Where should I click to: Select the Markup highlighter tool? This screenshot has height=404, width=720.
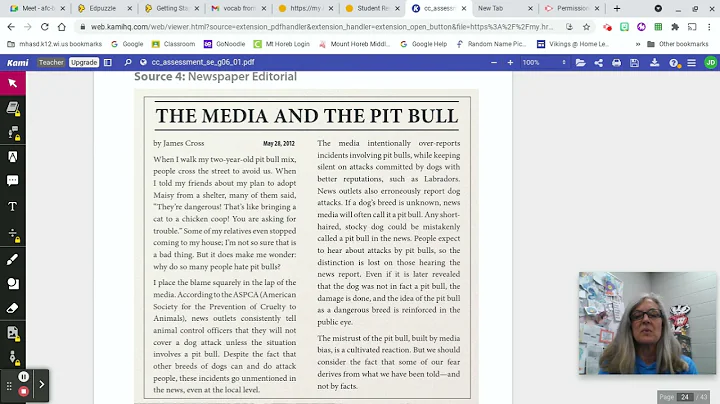click(x=12, y=157)
